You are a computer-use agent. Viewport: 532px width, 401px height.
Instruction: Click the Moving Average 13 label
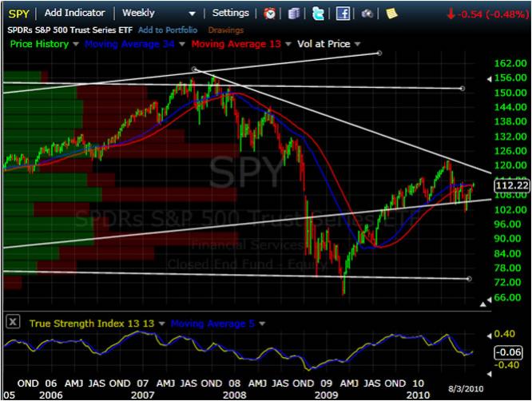(236, 44)
